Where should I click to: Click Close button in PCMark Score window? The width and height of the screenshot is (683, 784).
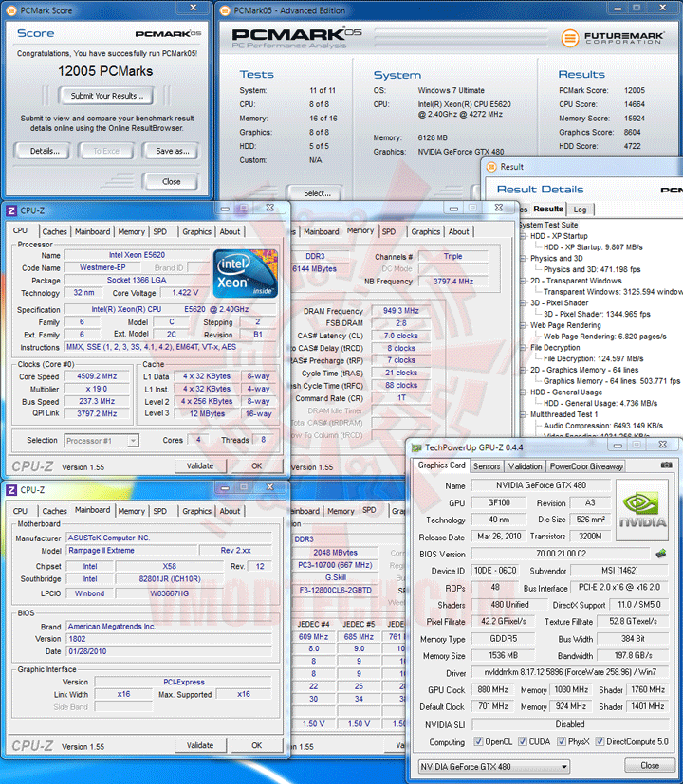(x=171, y=181)
